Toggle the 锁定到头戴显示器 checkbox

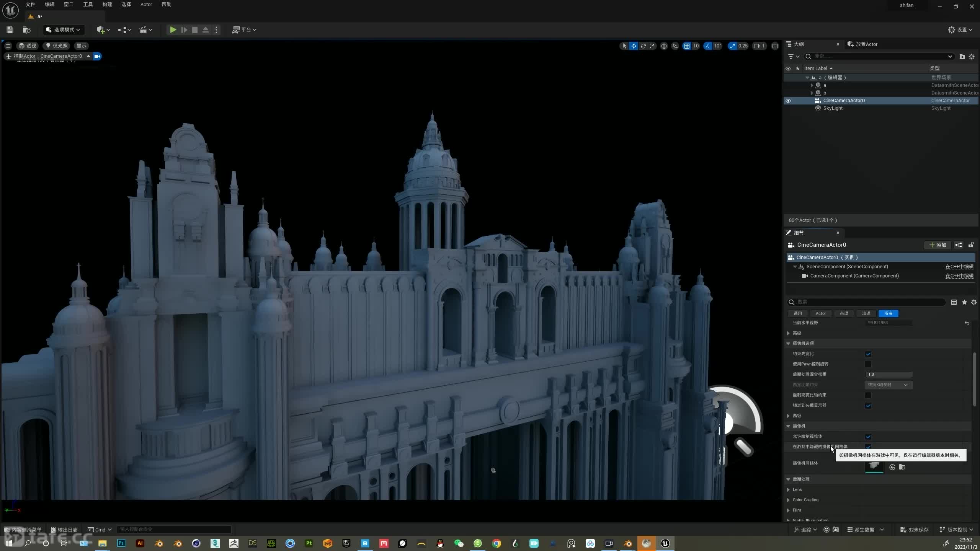pos(868,406)
